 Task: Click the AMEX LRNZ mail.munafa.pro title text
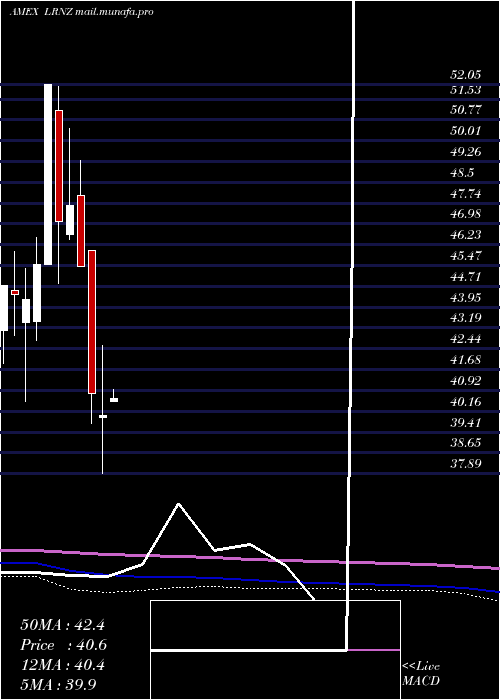(x=82, y=12)
